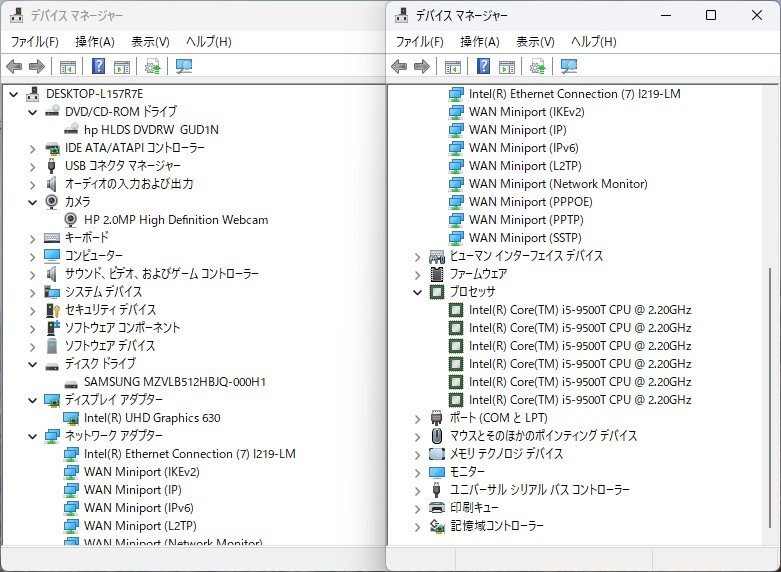The image size is (781, 572).
Task: Click Update driver icon in right window toolbar
Action: (x=537, y=66)
